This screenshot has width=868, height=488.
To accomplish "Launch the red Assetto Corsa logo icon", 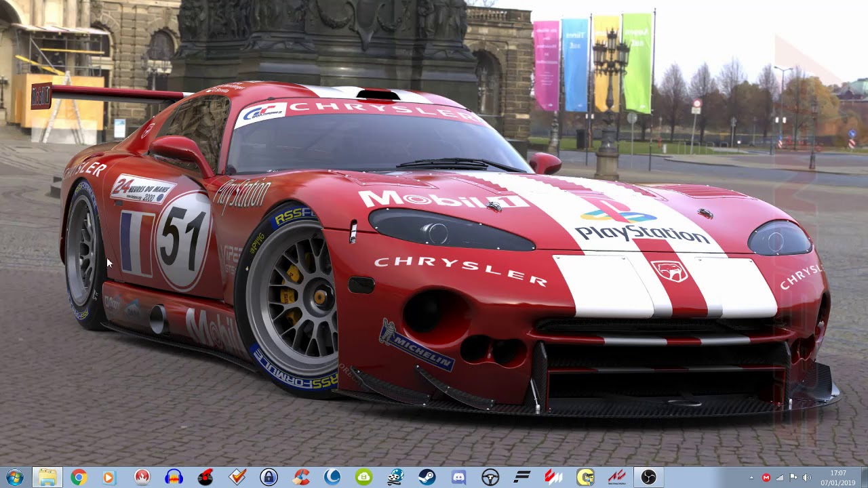I will [x=616, y=477].
